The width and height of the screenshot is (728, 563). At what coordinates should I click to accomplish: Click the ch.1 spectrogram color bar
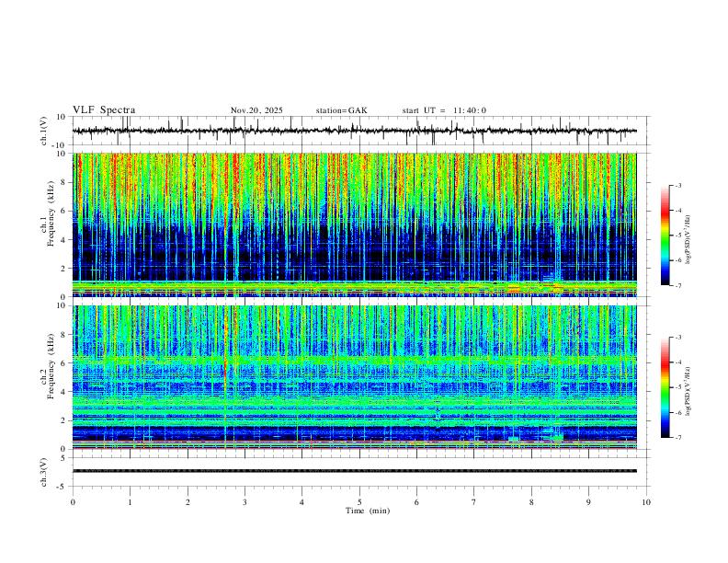click(x=665, y=236)
